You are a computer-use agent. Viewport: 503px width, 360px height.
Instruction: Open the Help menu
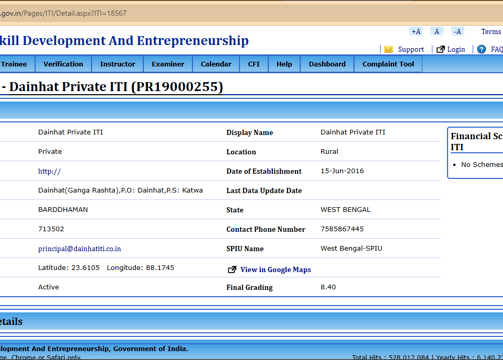point(284,64)
